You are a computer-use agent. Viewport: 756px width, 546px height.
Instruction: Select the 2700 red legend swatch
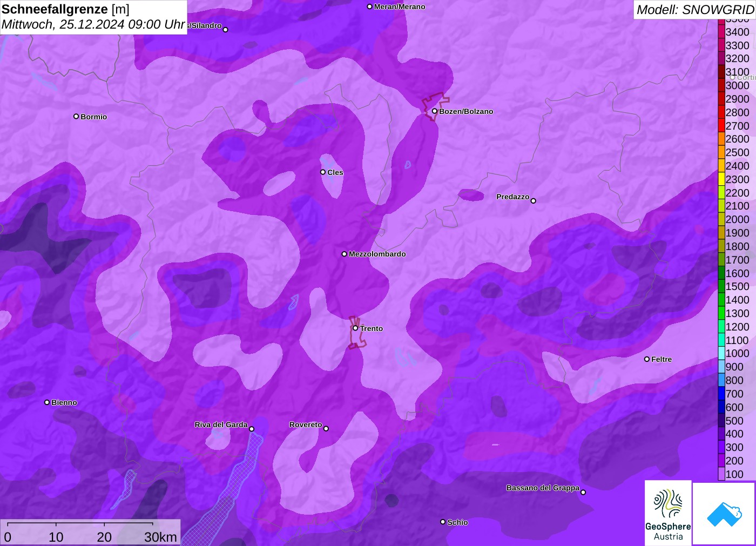721,126
